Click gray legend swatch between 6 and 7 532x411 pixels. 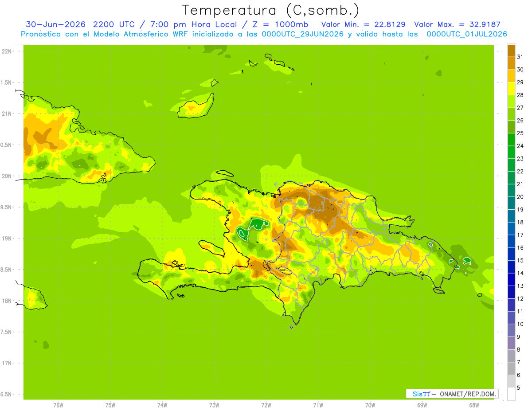(511, 368)
